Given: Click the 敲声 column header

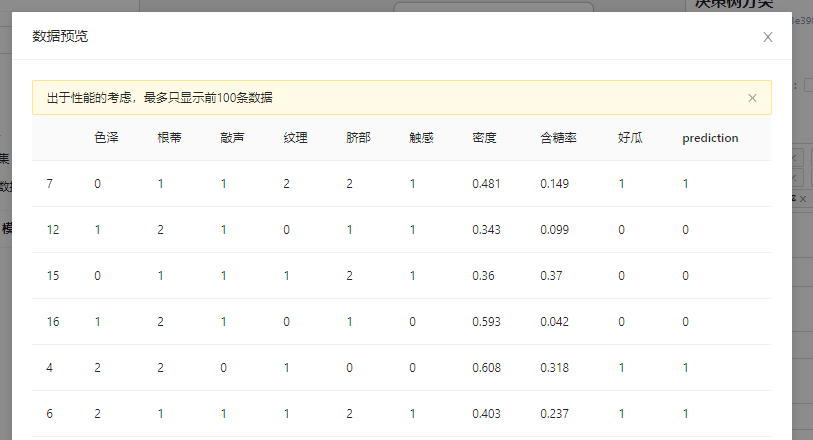Looking at the screenshot, I should (233, 138).
